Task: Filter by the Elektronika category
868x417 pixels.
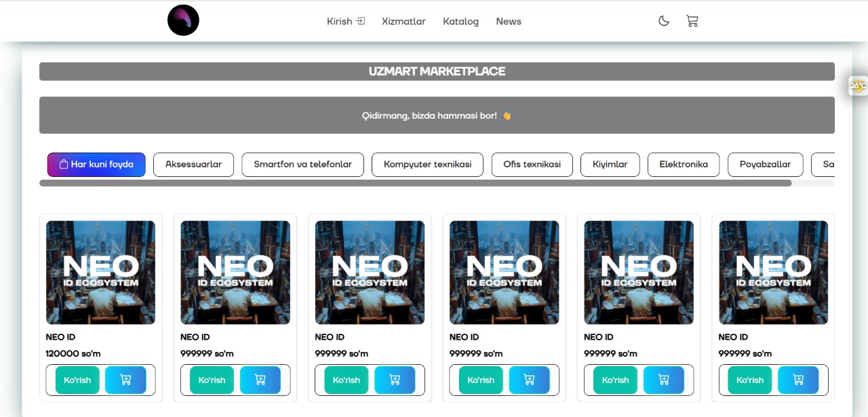Action: click(x=684, y=165)
